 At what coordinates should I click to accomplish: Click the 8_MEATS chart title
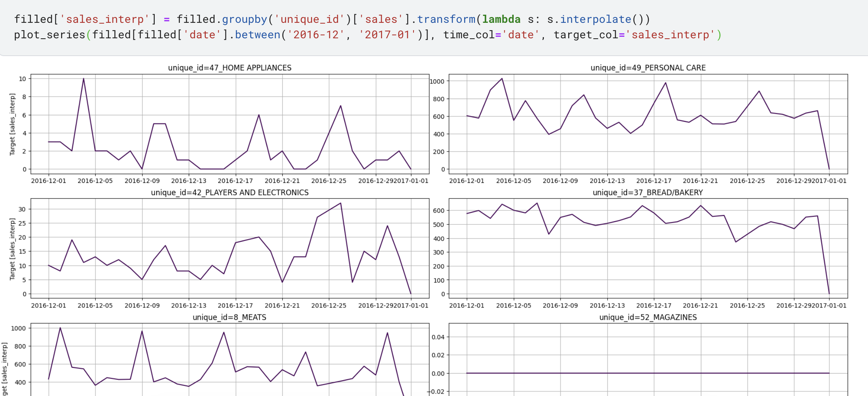pyautogui.click(x=229, y=317)
